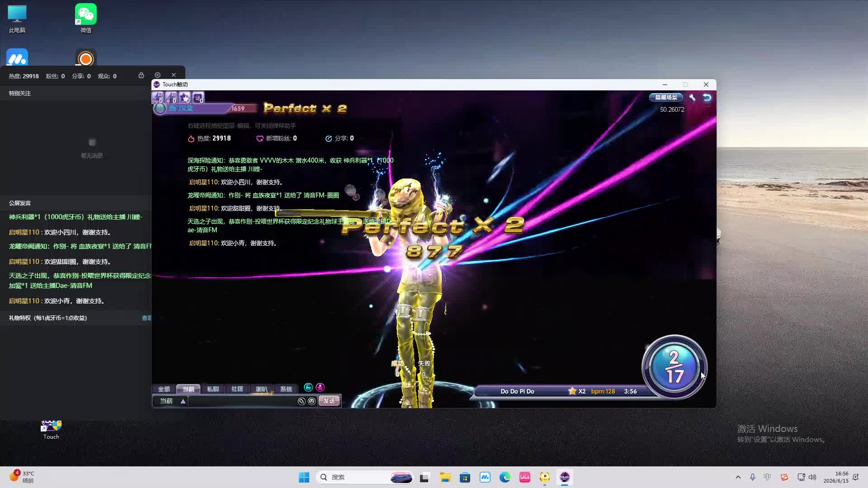Click the eraser icon in the chat input
The image size is (868, 488).
pyautogui.click(x=302, y=401)
